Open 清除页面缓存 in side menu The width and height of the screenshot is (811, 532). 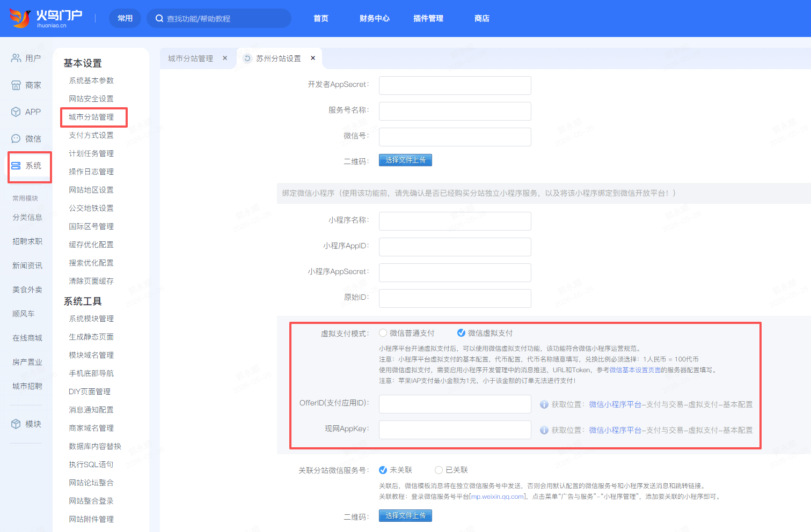pyautogui.click(x=91, y=281)
